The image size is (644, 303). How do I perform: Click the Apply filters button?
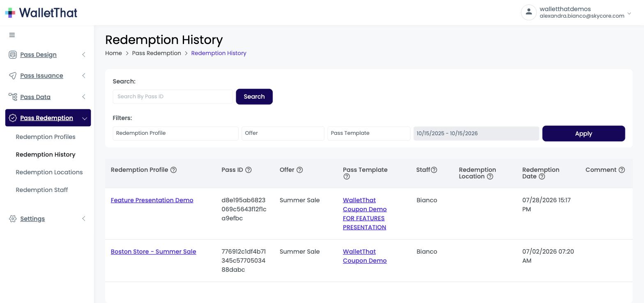[x=584, y=134]
